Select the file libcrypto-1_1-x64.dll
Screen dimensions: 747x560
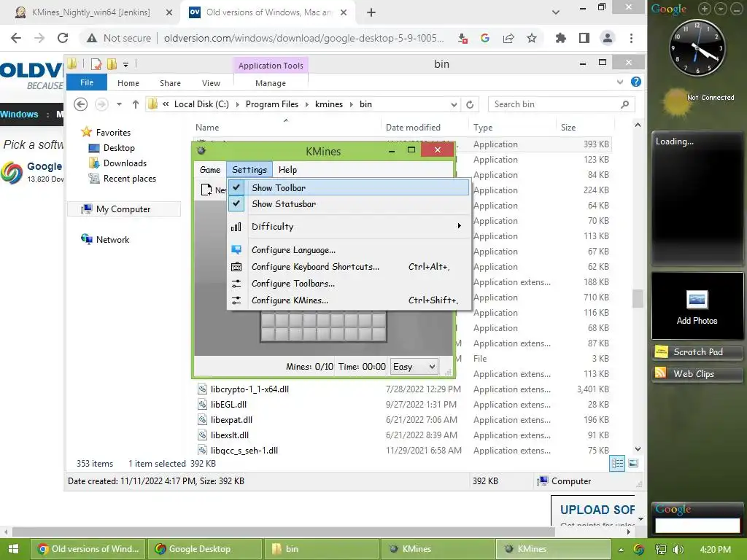[249, 389]
